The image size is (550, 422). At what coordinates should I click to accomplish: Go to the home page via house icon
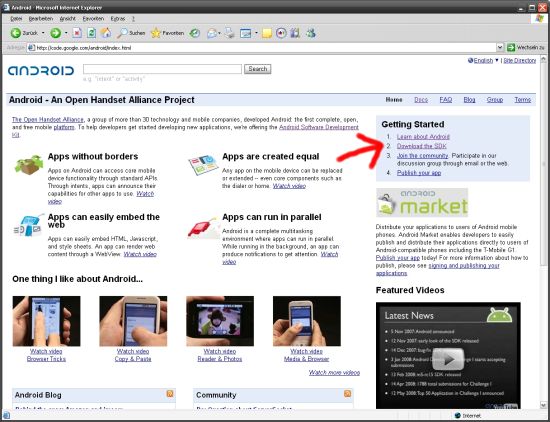coord(106,33)
